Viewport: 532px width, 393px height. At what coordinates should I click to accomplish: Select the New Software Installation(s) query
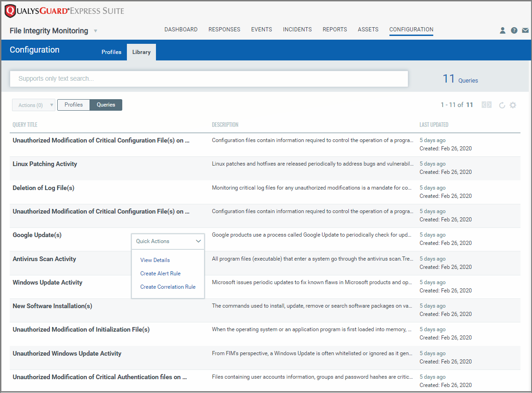click(x=52, y=306)
